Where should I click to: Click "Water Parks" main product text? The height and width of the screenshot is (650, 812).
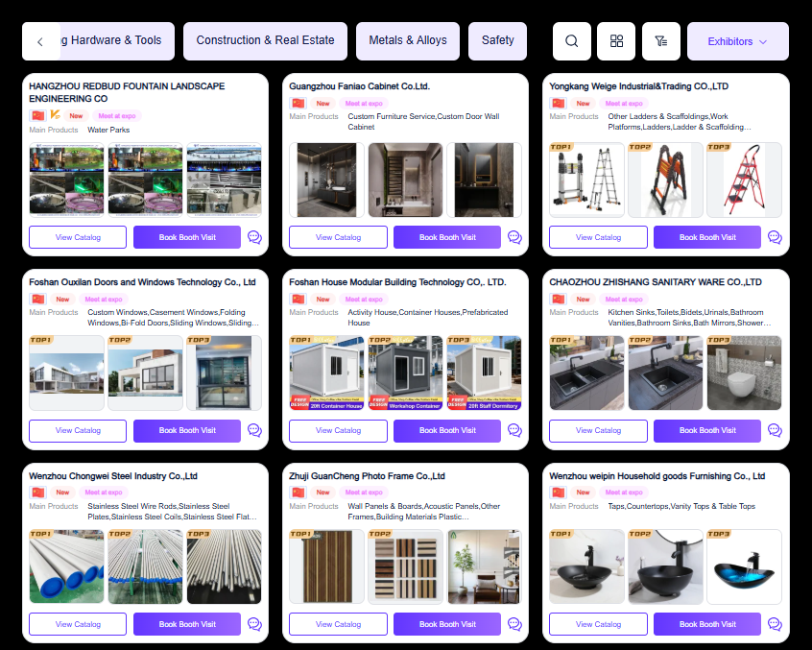[x=108, y=130]
